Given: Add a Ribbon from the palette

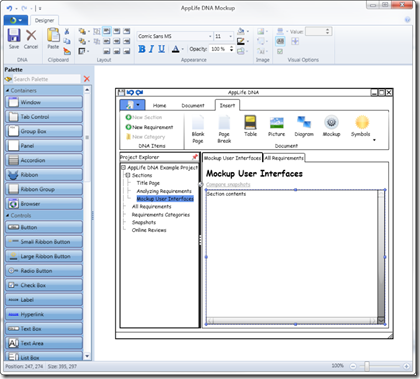Looking at the screenshot, I should (44, 175).
